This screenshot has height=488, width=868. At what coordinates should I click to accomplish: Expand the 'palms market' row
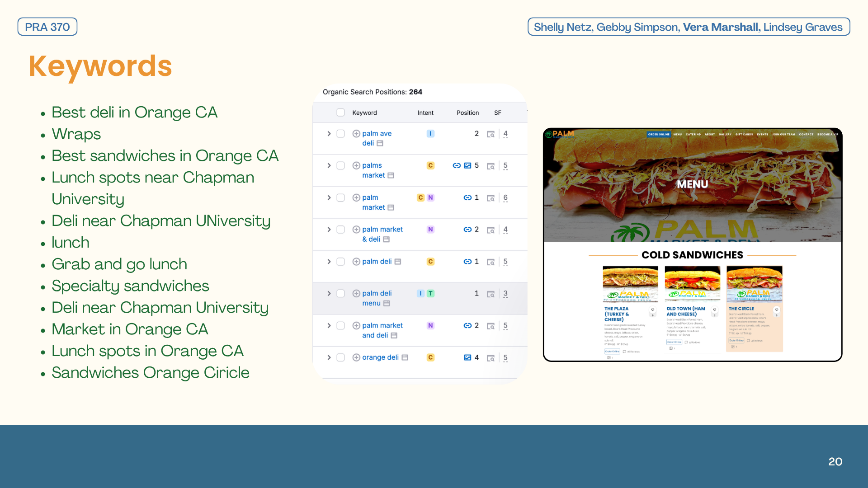coord(329,166)
